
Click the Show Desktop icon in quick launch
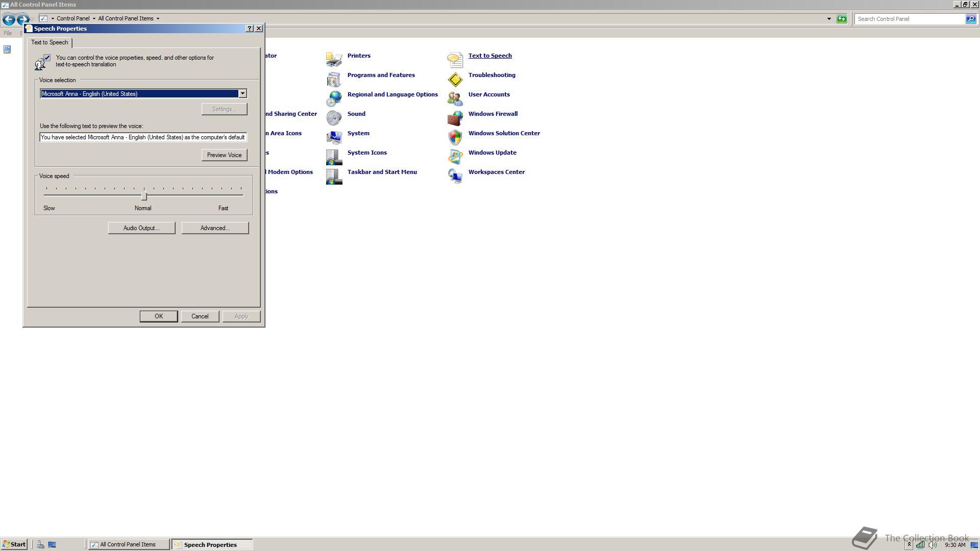click(x=52, y=544)
